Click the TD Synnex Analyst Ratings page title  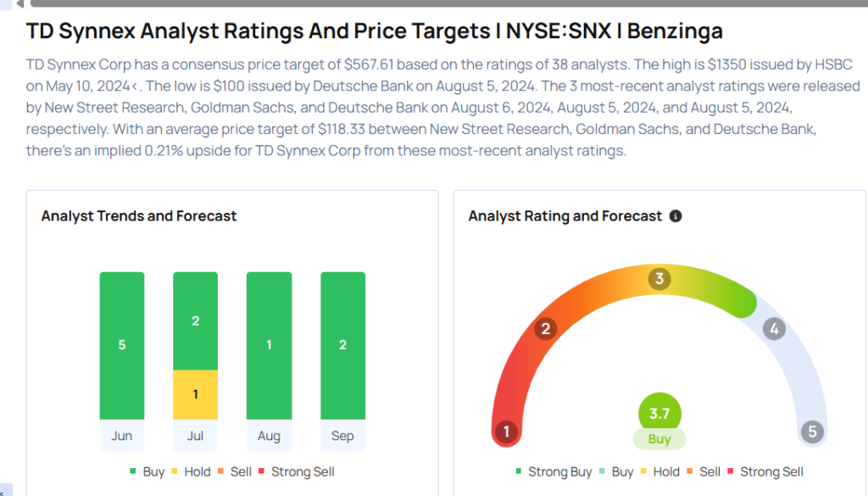click(374, 31)
